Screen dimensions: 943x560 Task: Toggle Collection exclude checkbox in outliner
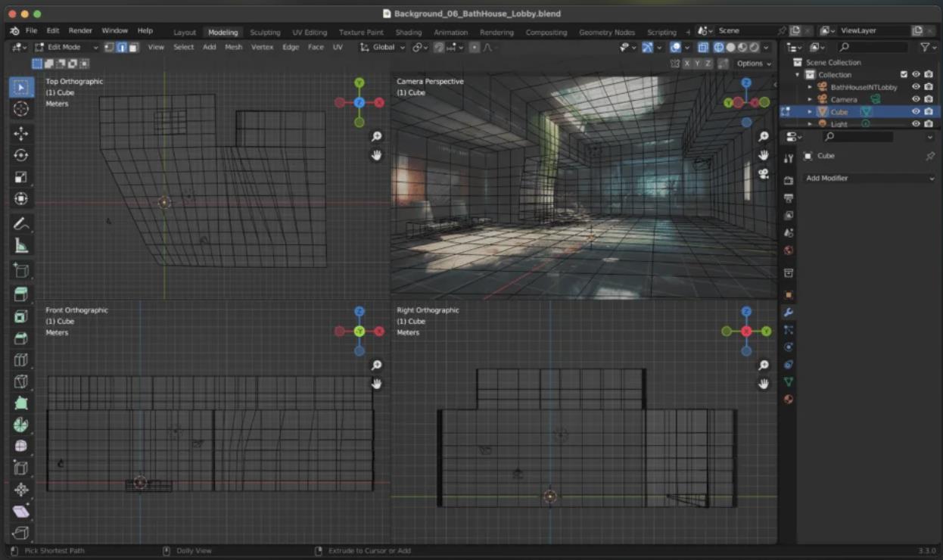(x=904, y=75)
